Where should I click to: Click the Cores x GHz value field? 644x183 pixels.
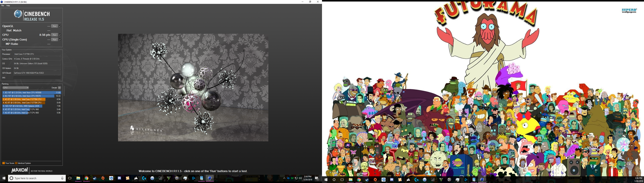[x=37, y=59]
